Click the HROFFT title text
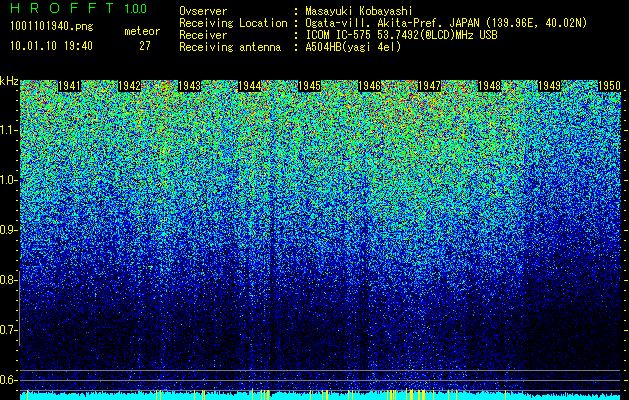629x400 pixels. pyautogui.click(x=62, y=8)
